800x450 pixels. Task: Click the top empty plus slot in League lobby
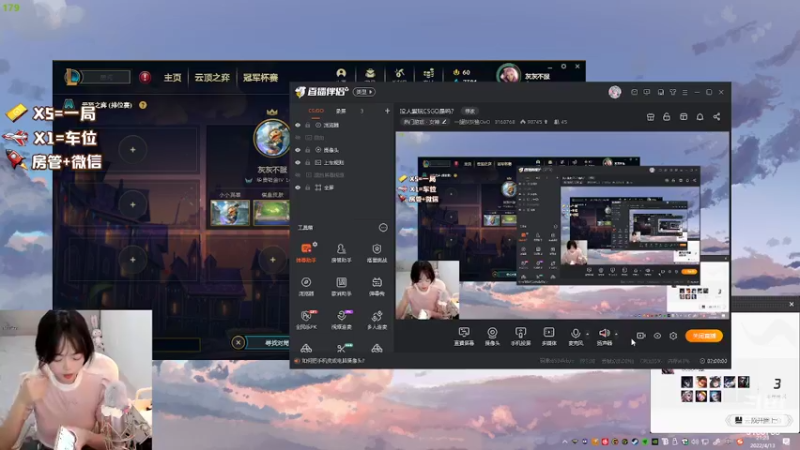tap(133, 149)
